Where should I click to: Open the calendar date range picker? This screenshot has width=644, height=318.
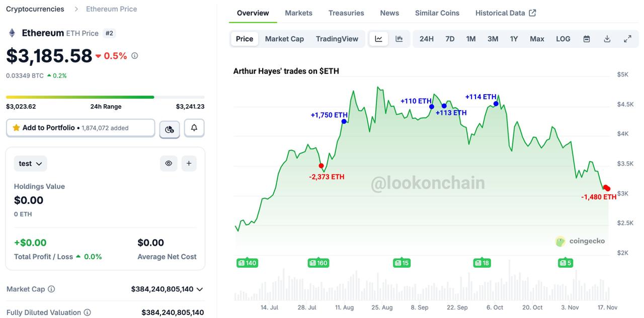(x=586, y=39)
